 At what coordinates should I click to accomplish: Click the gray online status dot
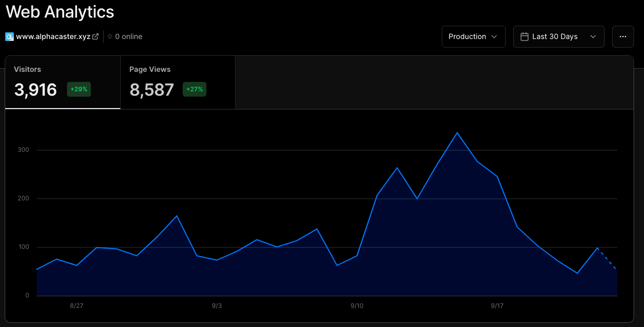(110, 37)
